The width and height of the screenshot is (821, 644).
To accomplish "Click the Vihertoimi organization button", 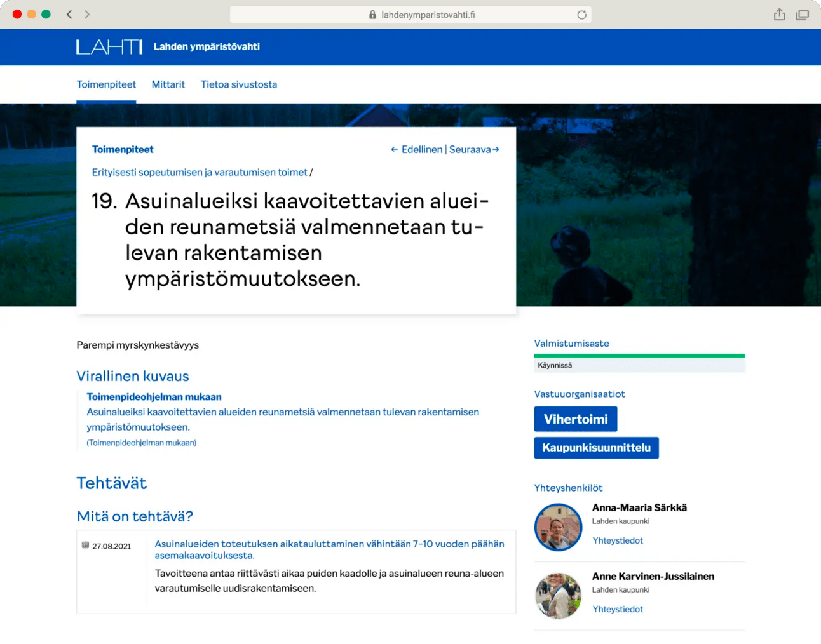I will point(576,419).
